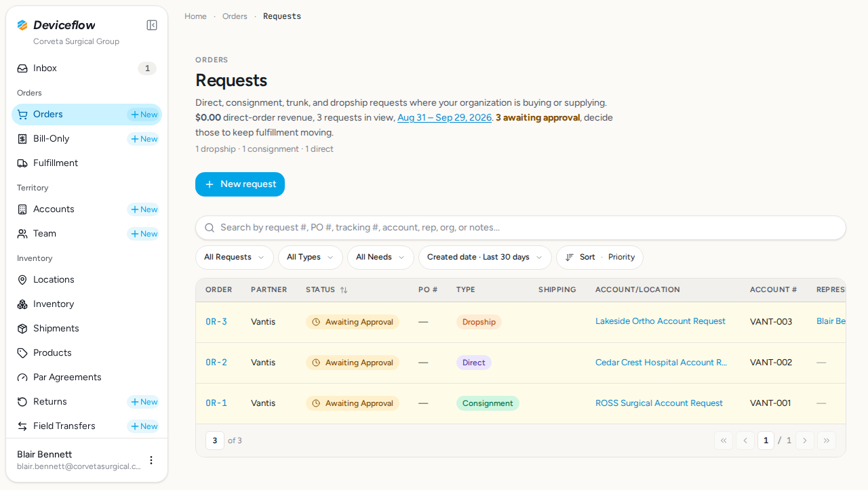Open the All Types filter dropdown
Image resolution: width=868 pixels, height=490 pixels.
311,258
